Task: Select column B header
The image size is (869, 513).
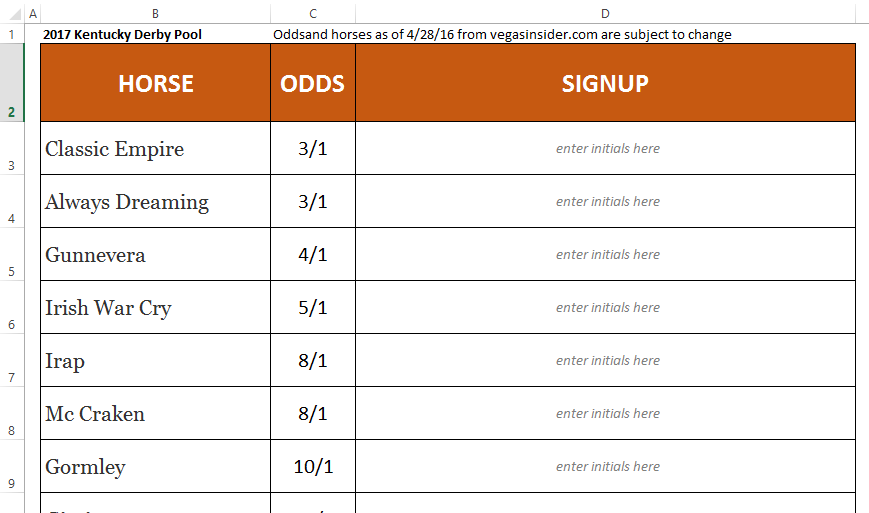Action: (x=155, y=13)
